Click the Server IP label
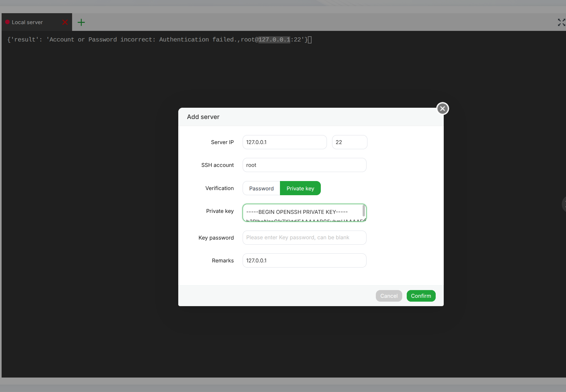566x392 pixels. 222,142
